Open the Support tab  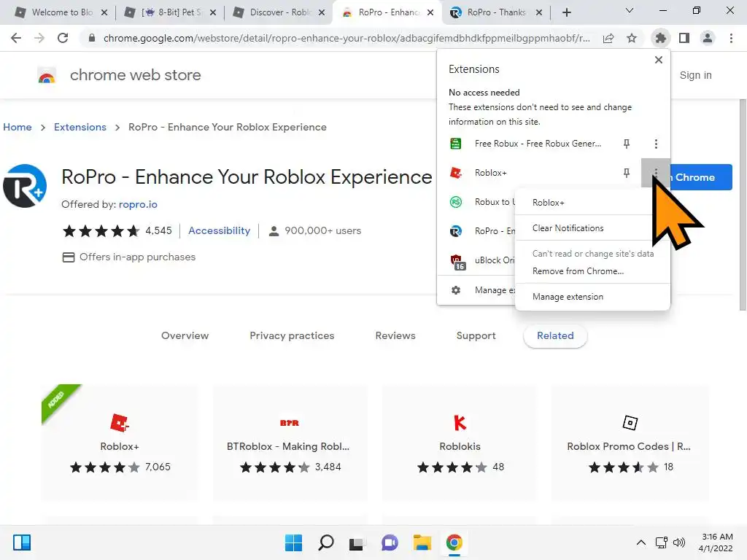[476, 335]
